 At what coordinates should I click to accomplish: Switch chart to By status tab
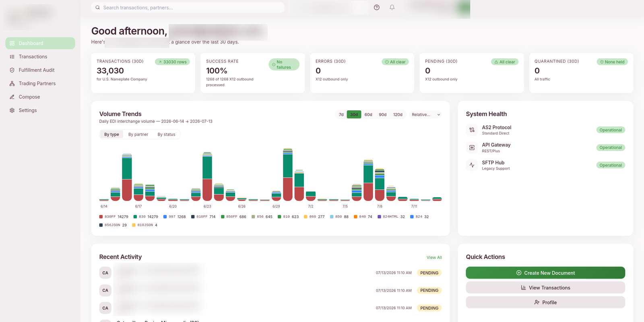click(166, 134)
